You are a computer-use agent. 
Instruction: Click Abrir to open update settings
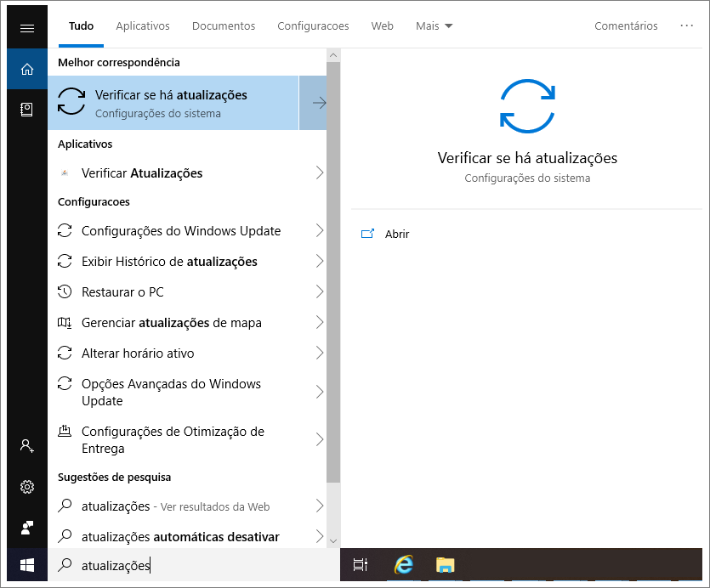[x=396, y=234]
